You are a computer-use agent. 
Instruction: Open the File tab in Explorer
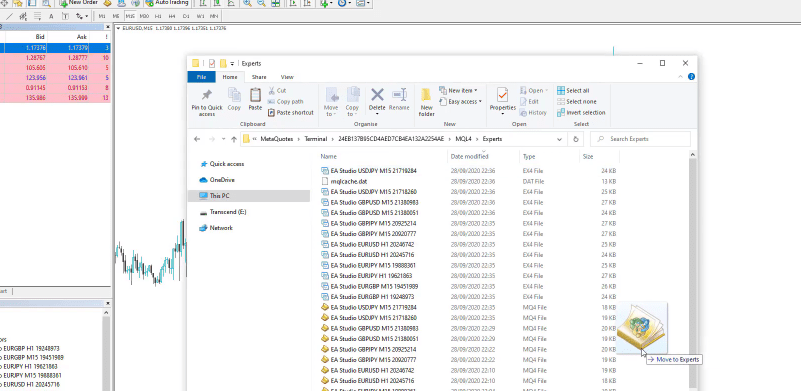pyautogui.click(x=201, y=77)
